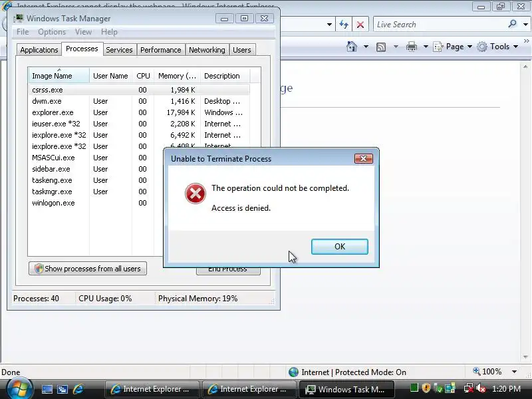Click the Internet Explorer Stop (red X) icon
Image resolution: width=532 pixels, height=399 pixels.
[360, 25]
